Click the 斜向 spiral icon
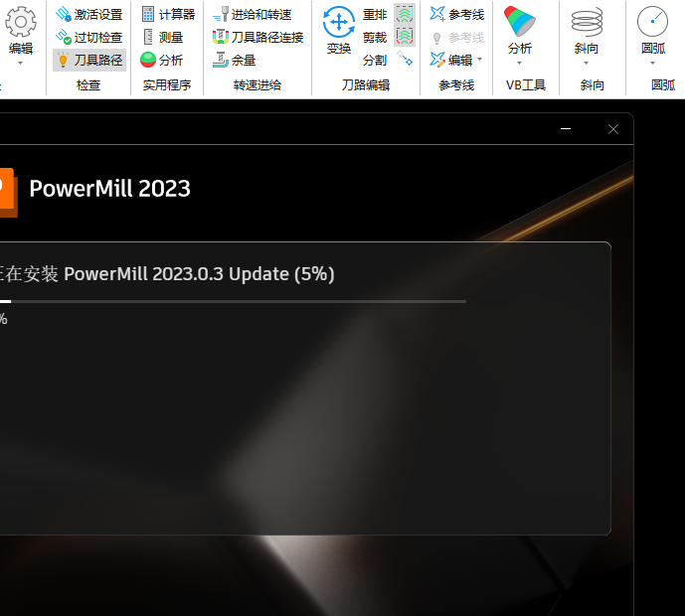Viewport: 685px width, 616px height. pos(587,22)
